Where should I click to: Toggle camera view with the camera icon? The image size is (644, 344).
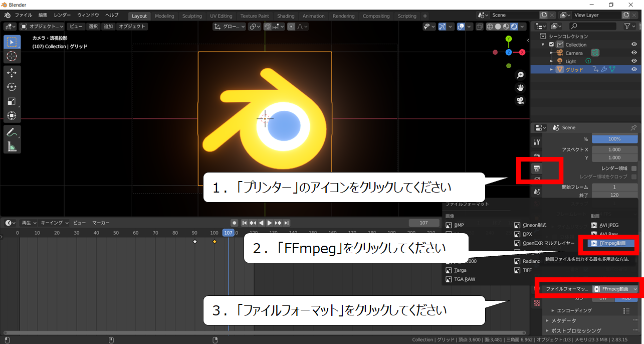click(520, 101)
